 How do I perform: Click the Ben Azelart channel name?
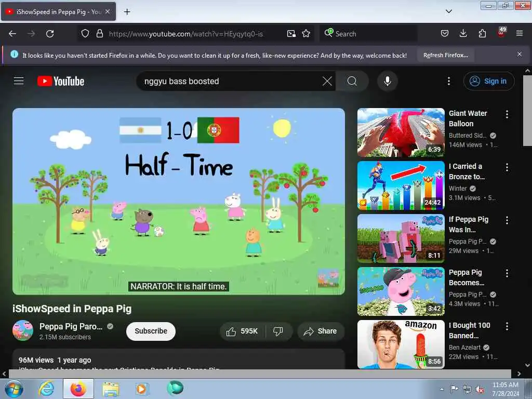coord(464,348)
